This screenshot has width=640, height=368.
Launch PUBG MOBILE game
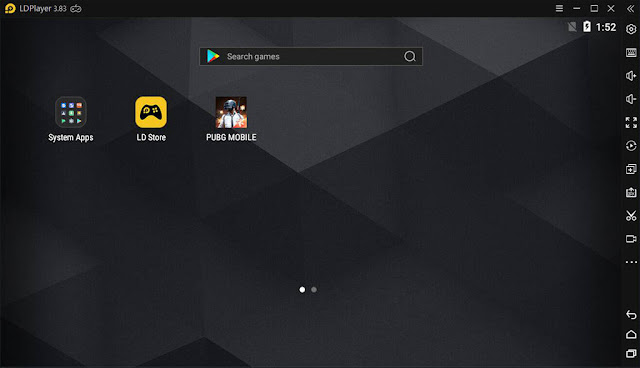pyautogui.click(x=231, y=112)
